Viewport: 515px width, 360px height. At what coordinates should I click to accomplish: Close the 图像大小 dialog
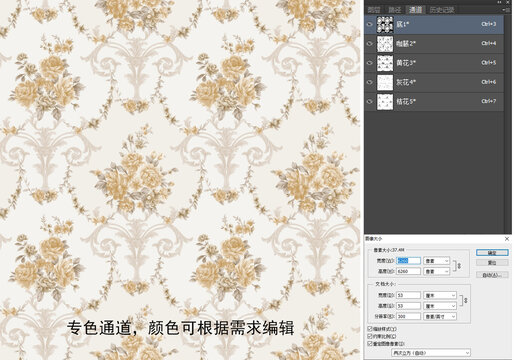[507, 239]
